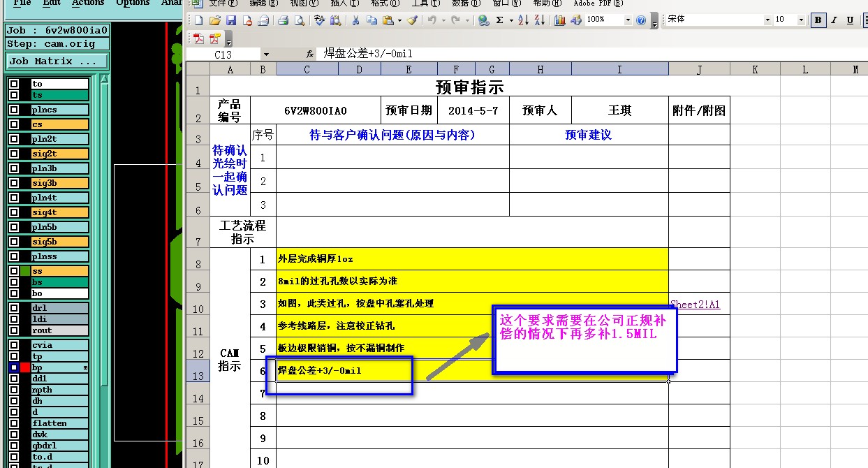Image resolution: width=868 pixels, height=468 pixels.
Task: Activate the Format Painter brush
Action: pos(412,20)
